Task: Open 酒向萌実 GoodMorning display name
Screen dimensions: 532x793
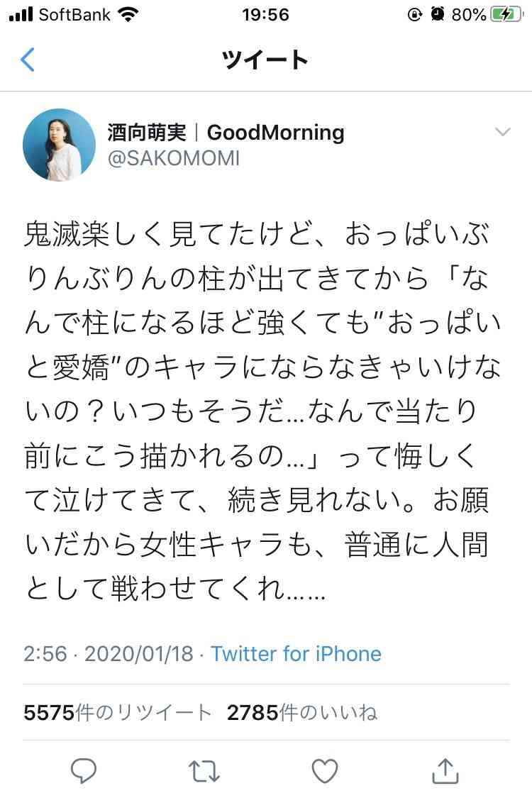Action: [226, 133]
